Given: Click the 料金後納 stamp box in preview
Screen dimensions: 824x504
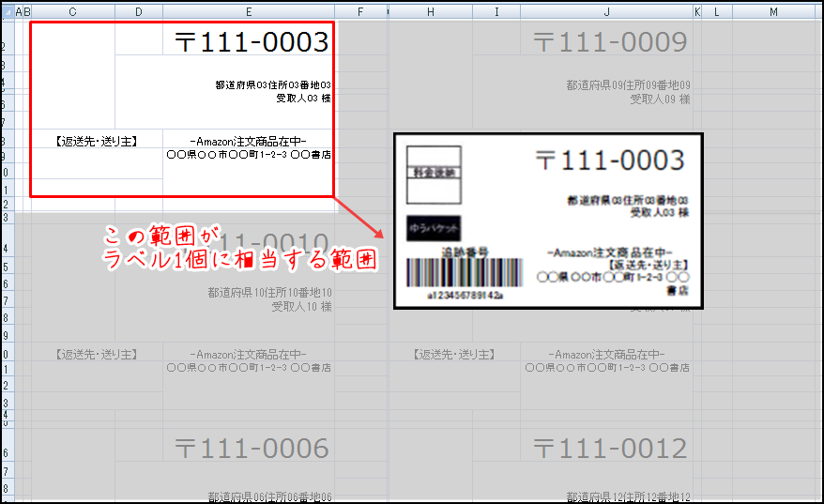Looking at the screenshot, I should 432,173.
